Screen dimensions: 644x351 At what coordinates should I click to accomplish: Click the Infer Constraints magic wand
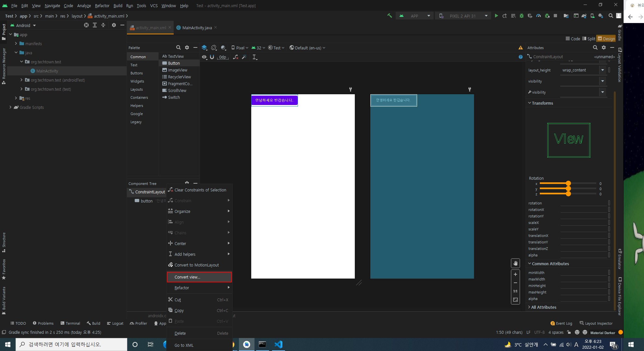[244, 57]
